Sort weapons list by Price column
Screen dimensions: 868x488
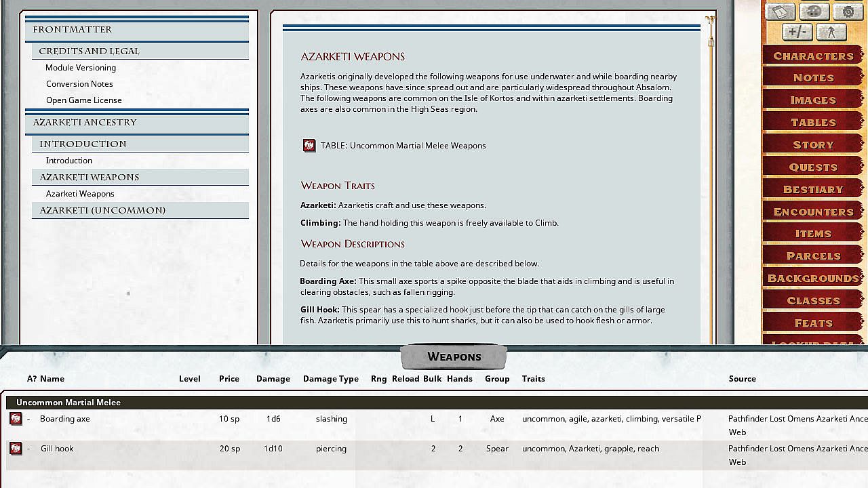[x=229, y=379]
